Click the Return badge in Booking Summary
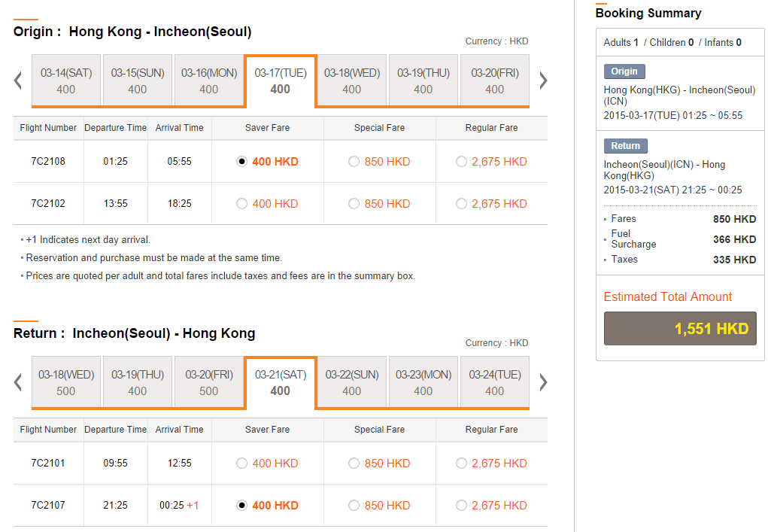Viewport: 768px width, 532px height. pos(625,146)
